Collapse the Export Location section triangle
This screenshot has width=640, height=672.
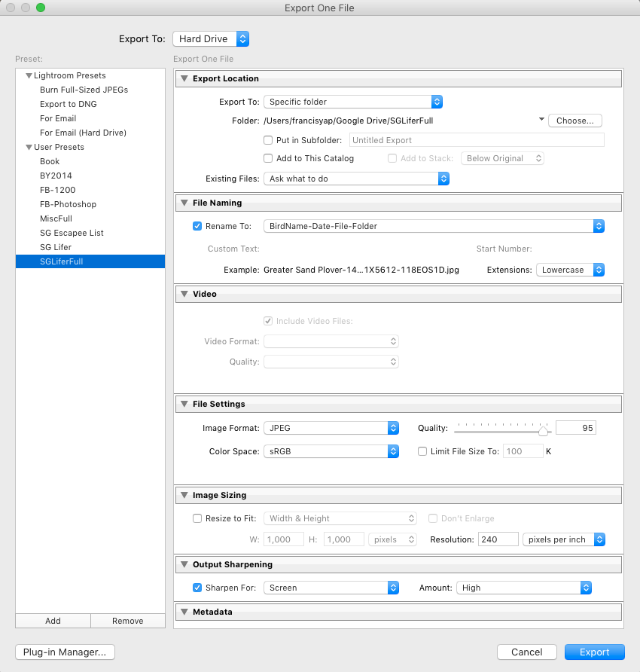tap(183, 78)
